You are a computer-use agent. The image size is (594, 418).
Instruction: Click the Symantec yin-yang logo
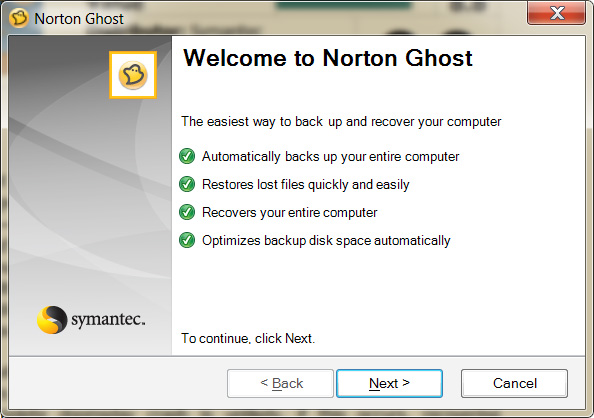(x=52, y=320)
